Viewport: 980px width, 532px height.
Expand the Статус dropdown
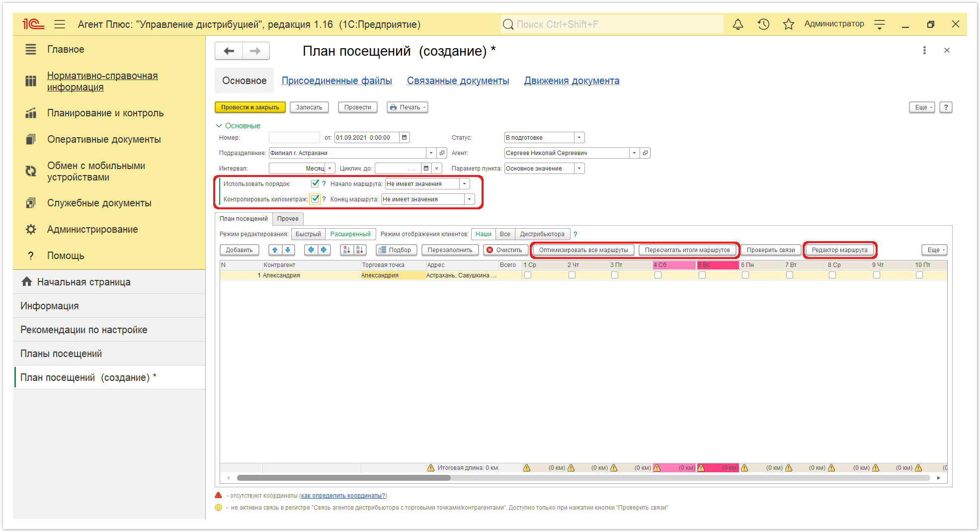[x=579, y=138]
